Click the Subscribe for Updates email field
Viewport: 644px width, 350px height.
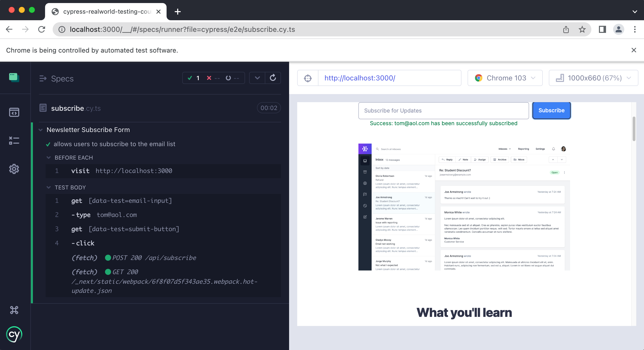(444, 111)
